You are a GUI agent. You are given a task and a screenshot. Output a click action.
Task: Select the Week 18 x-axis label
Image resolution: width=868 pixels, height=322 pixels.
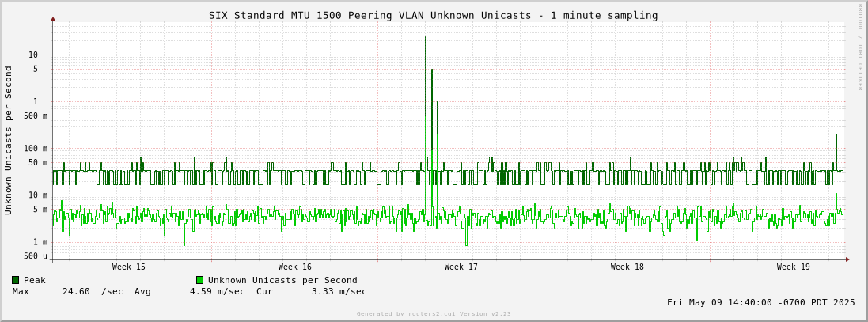[x=627, y=267]
